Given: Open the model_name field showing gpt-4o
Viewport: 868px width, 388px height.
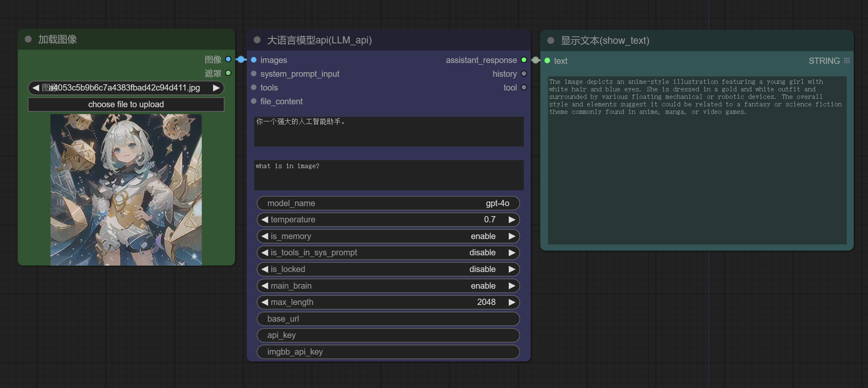Looking at the screenshot, I should pyautogui.click(x=388, y=203).
